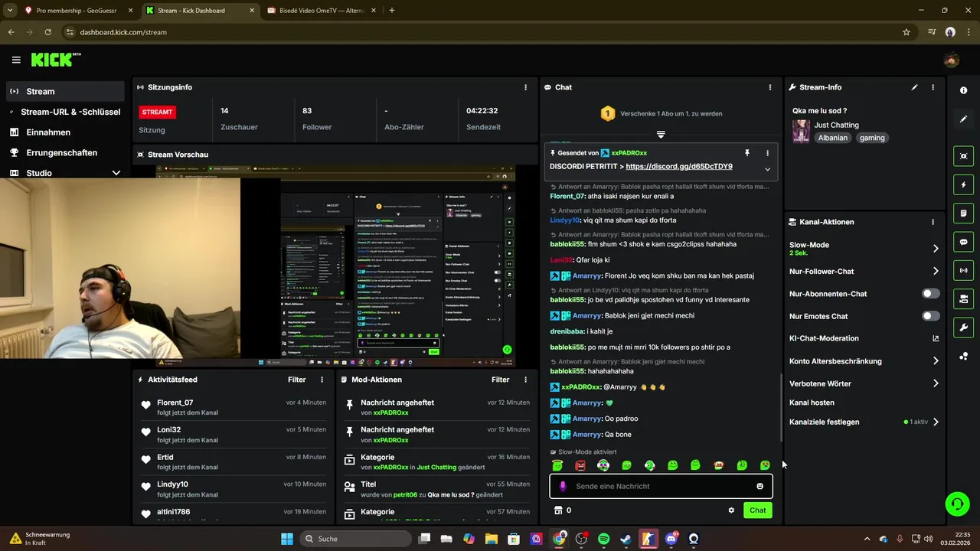Open the emoji picker in chat input
Image resolution: width=980 pixels, height=551 pixels.
click(759, 486)
